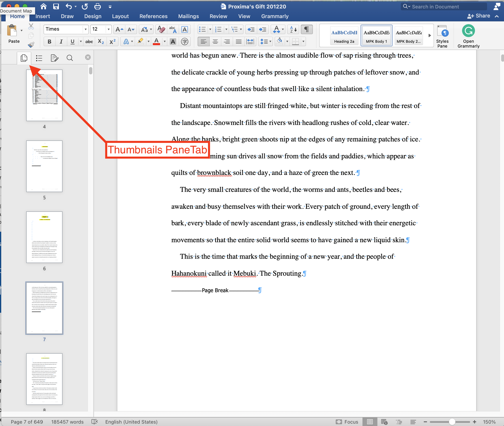Decrease font size with the A-down icon
Screen dimensions: 504x426
click(131, 29)
